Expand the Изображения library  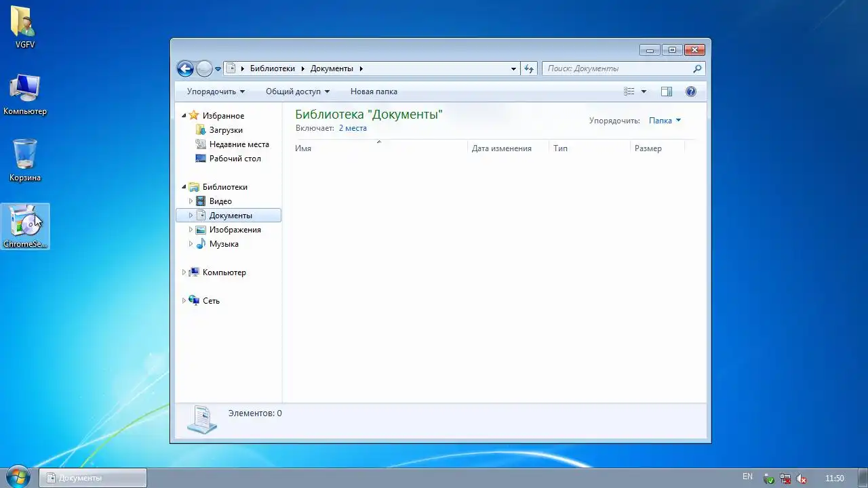(191, 230)
